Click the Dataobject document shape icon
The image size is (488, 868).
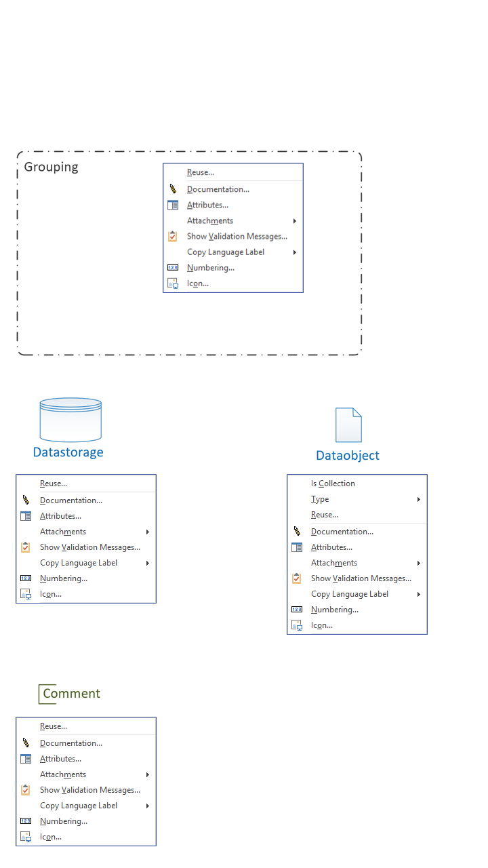348,425
